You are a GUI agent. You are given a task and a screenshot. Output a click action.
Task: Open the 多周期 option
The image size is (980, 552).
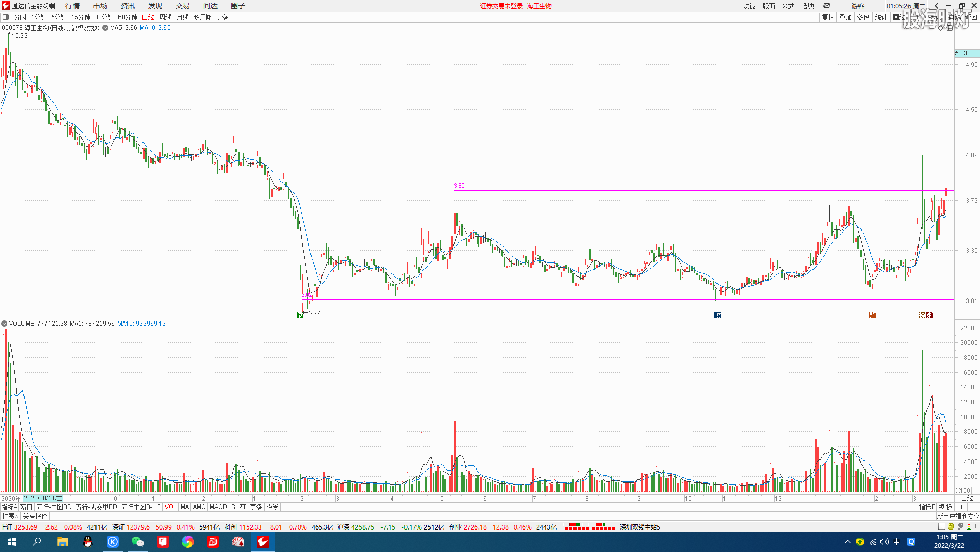pyautogui.click(x=202, y=17)
